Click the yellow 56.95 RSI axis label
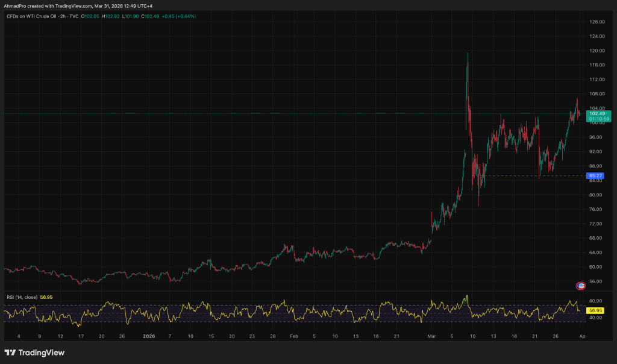617x364 pixels. click(x=596, y=310)
